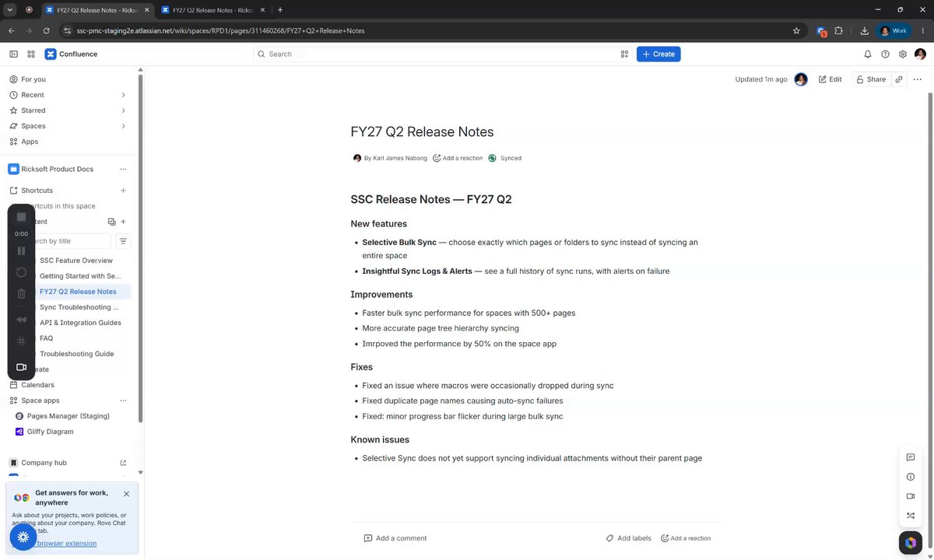
Task: Pause the screen recording
Action: 21,250
